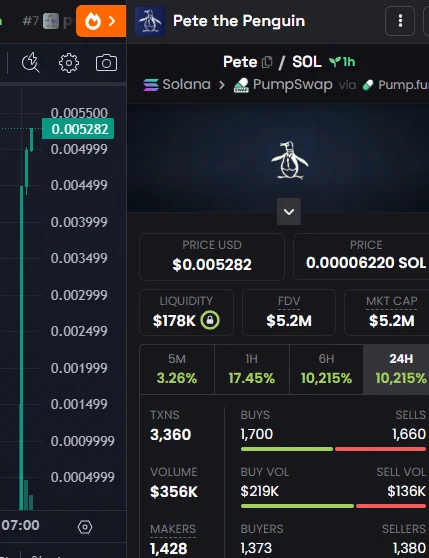Open the three-dot more options menu
The image size is (429, 558).
click(x=400, y=21)
